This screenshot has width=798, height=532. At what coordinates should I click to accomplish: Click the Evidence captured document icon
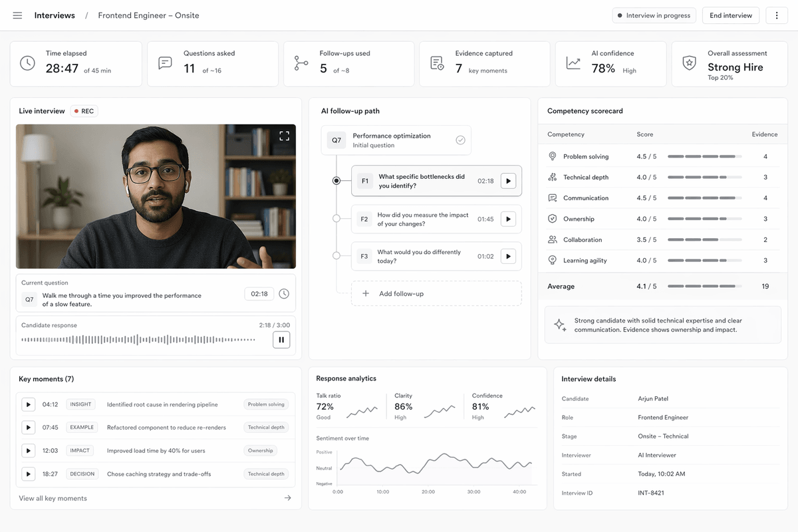(x=437, y=63)
